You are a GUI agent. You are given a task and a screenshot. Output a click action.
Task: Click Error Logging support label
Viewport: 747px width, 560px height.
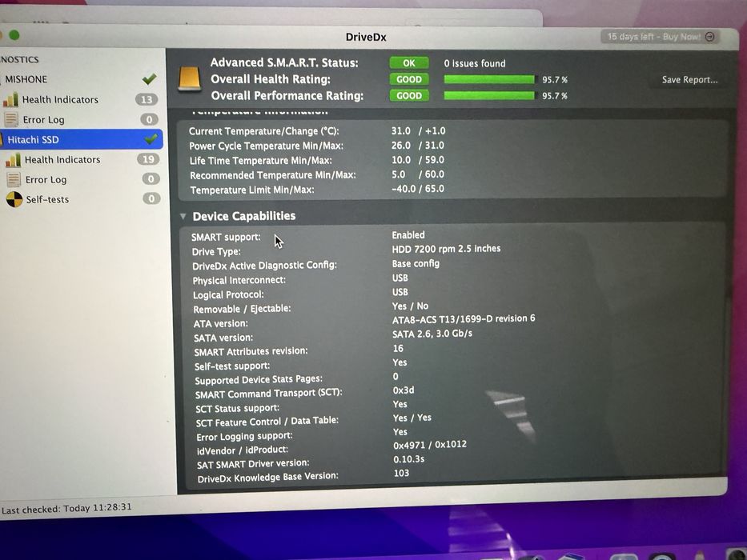click(244, 436)
